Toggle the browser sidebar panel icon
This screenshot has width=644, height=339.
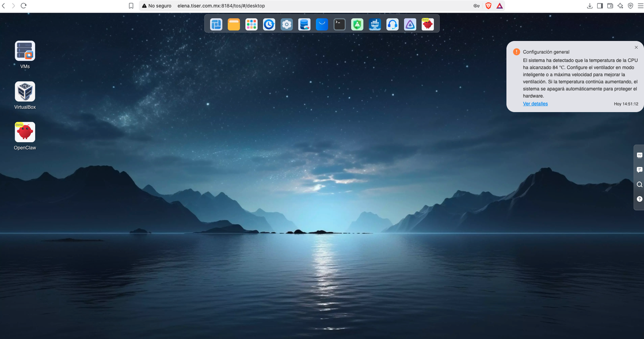click(x=600, y=6)
